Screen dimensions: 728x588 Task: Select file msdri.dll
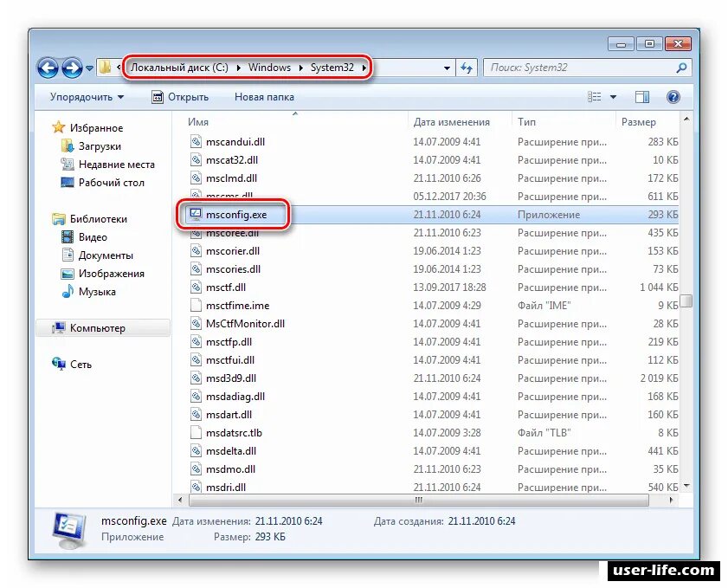(x=226, y=488)
